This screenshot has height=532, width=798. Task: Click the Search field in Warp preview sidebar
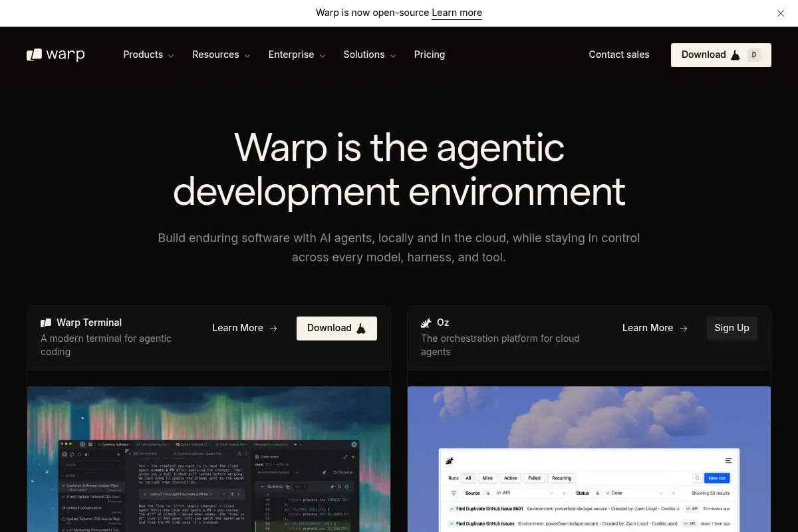pos(92,465)
